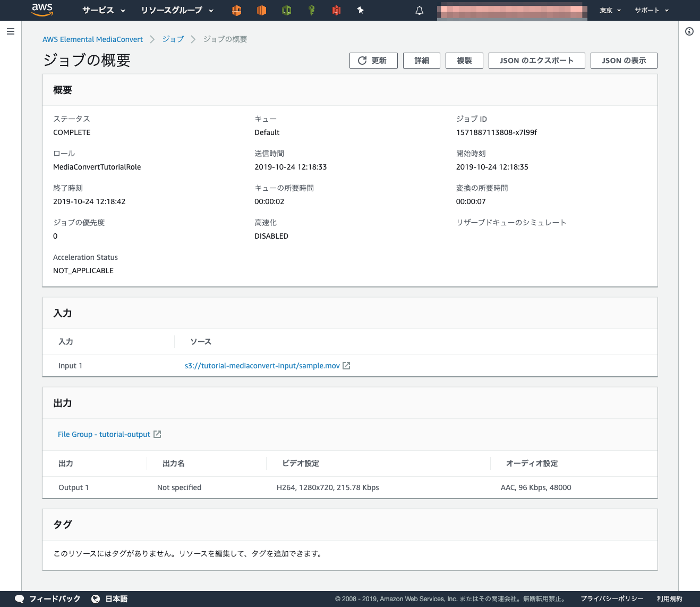Click the COMPLETE status value

72,132
